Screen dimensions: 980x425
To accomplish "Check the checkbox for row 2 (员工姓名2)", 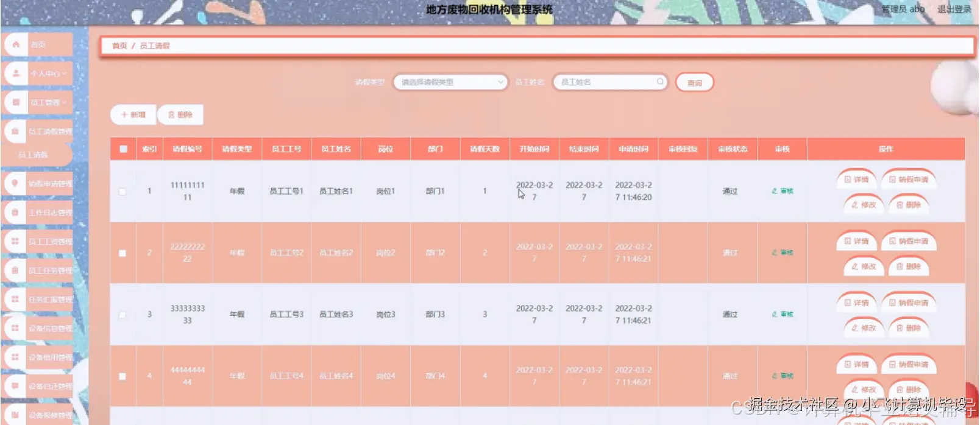I will click(122, 253).
